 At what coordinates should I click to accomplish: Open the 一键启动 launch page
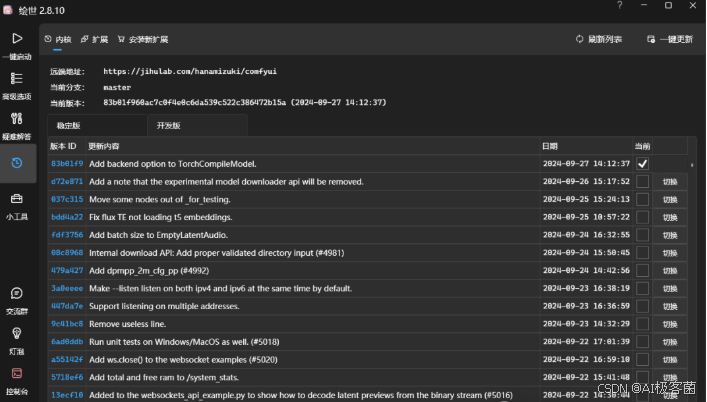[x=17, y=46]
